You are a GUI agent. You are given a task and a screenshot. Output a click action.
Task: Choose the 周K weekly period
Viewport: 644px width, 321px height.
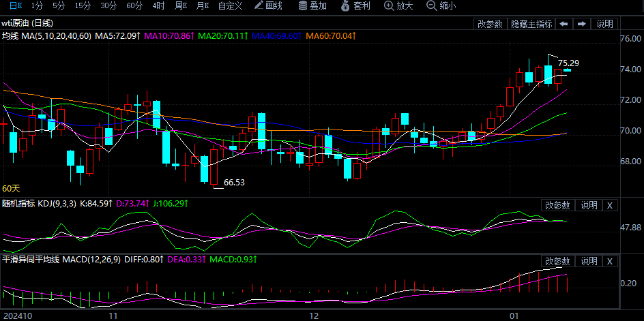pyautogui.click(x=180, y=6)
